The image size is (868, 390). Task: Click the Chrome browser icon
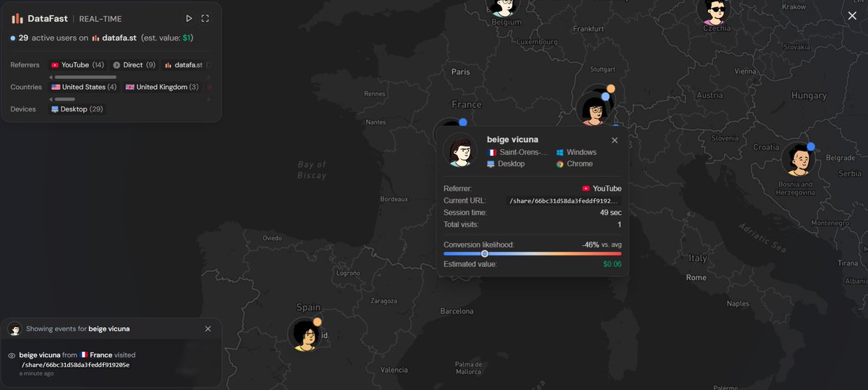pos(560,164)
